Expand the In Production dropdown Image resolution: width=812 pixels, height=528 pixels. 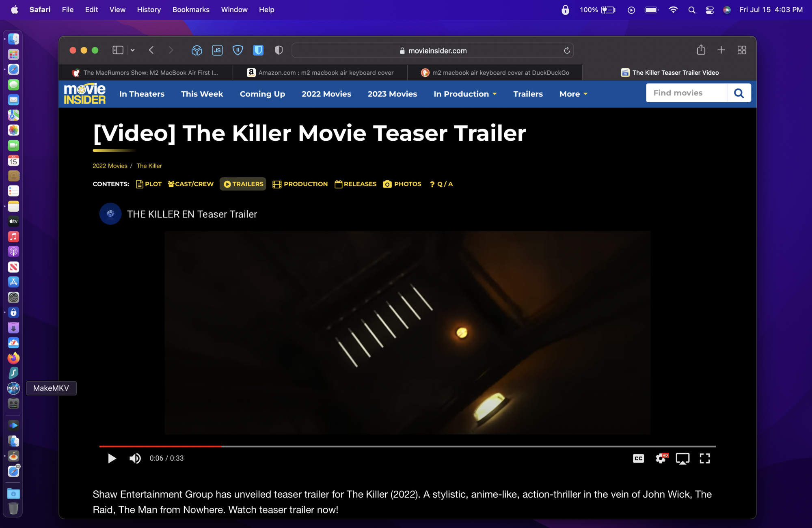coord(465,94)
